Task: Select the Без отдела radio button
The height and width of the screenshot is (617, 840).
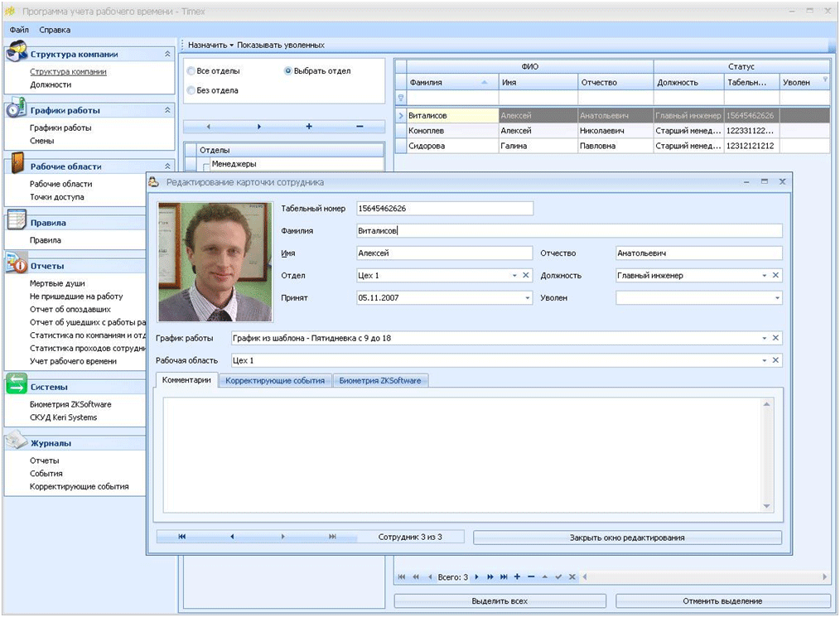Action: coord(191,90)
